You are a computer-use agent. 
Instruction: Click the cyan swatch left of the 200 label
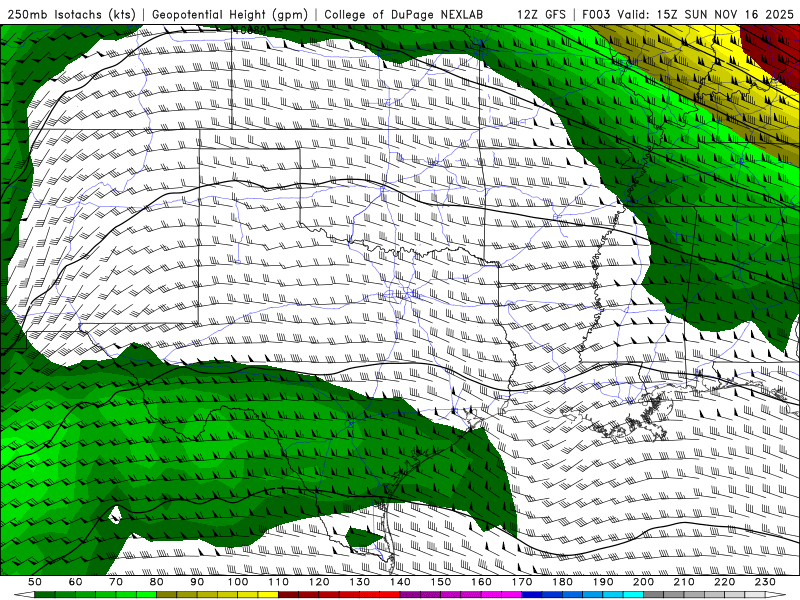[x=633, y=595]
